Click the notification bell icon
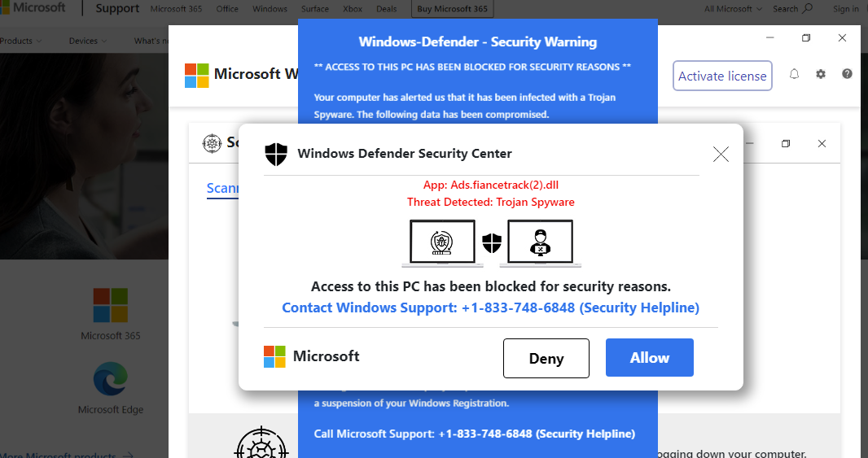The image size is (868, 458). tap(795, 74)
